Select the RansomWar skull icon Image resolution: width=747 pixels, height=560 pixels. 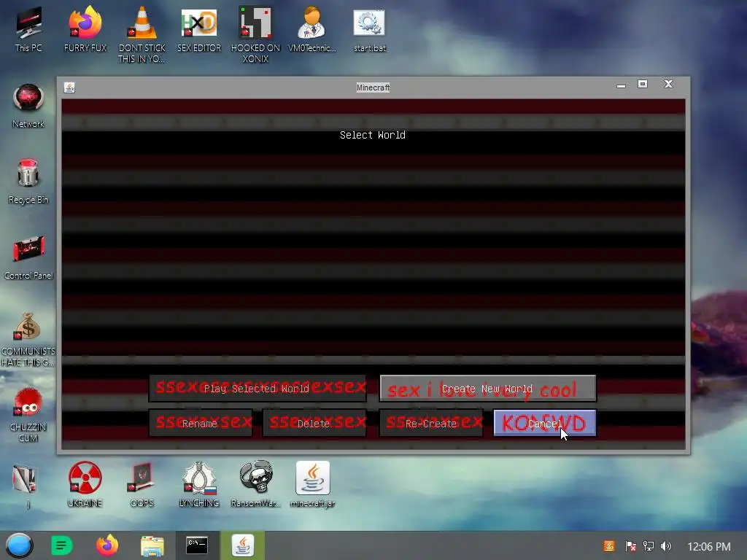point(256,483)
